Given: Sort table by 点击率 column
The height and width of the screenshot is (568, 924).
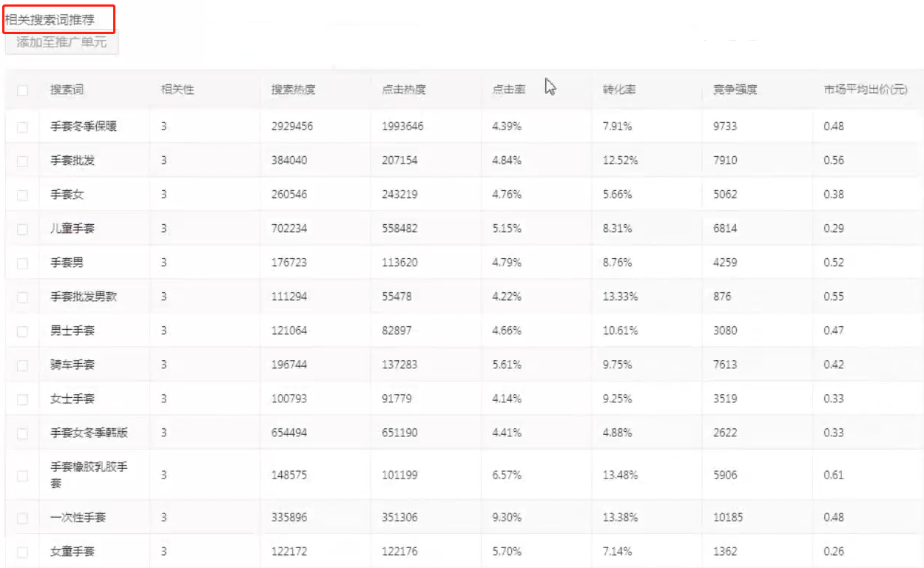Looking at the screenshot, I should [508, 90].
